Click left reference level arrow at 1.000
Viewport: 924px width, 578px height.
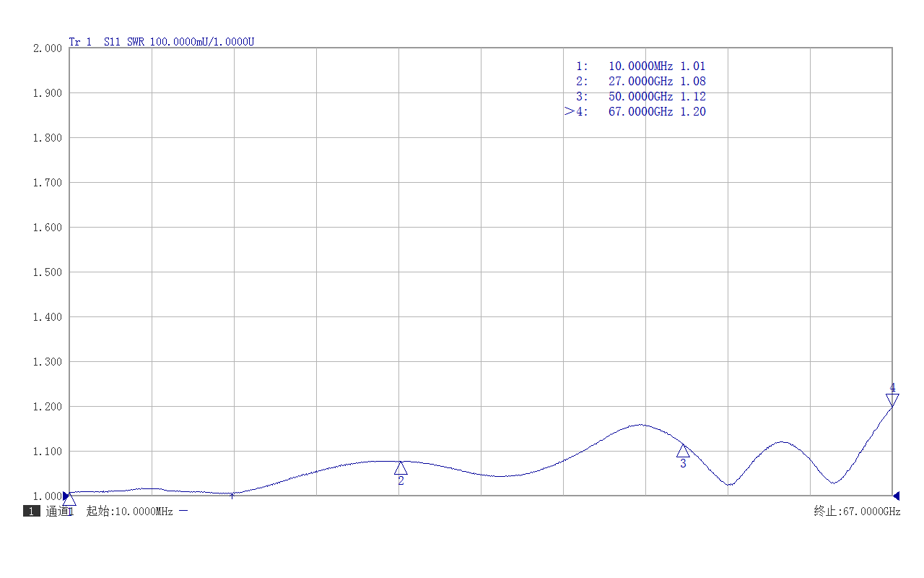(x=66, y=496)
